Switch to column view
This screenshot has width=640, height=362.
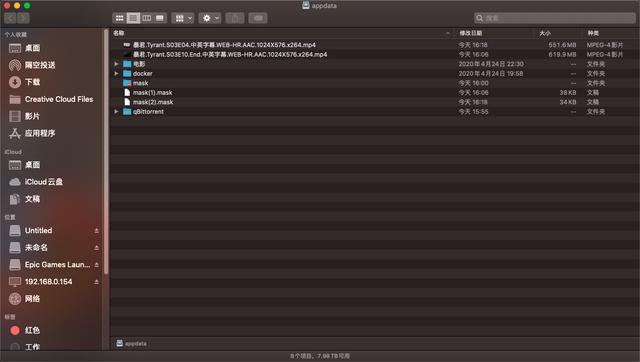point(147,18)
